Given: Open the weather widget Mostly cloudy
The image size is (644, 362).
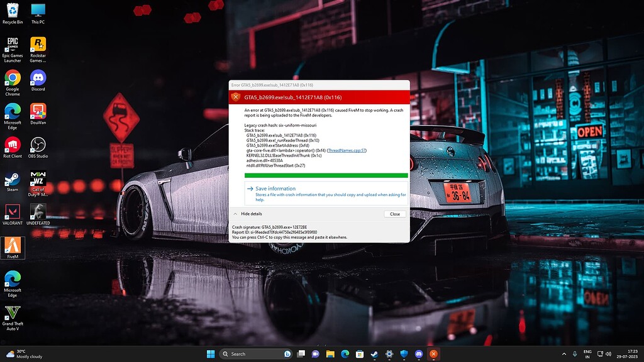Looking at the screenshot, I should [x=25, y=354].
